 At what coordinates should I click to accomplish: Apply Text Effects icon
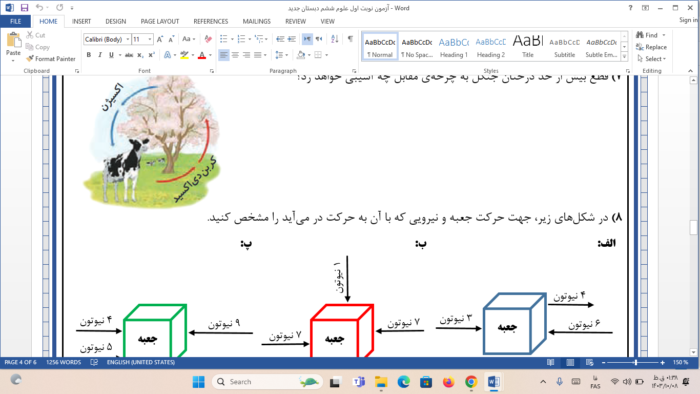click(x=167, y=55)
